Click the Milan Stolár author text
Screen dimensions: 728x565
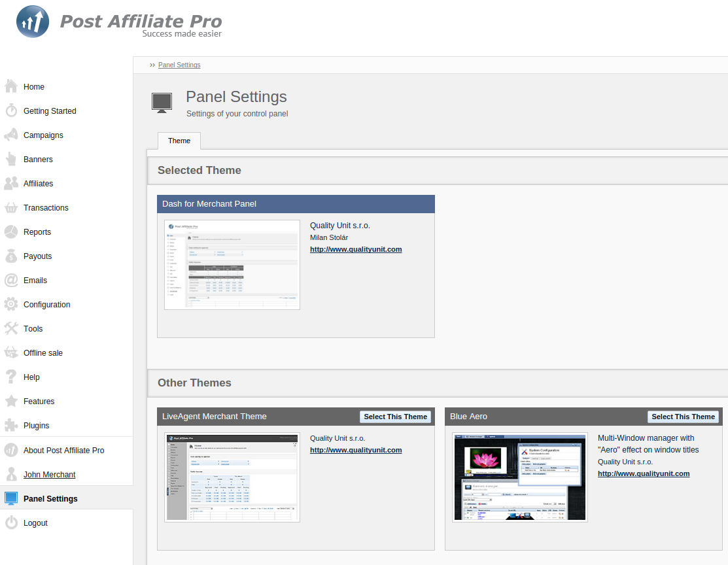coord(329,237)
